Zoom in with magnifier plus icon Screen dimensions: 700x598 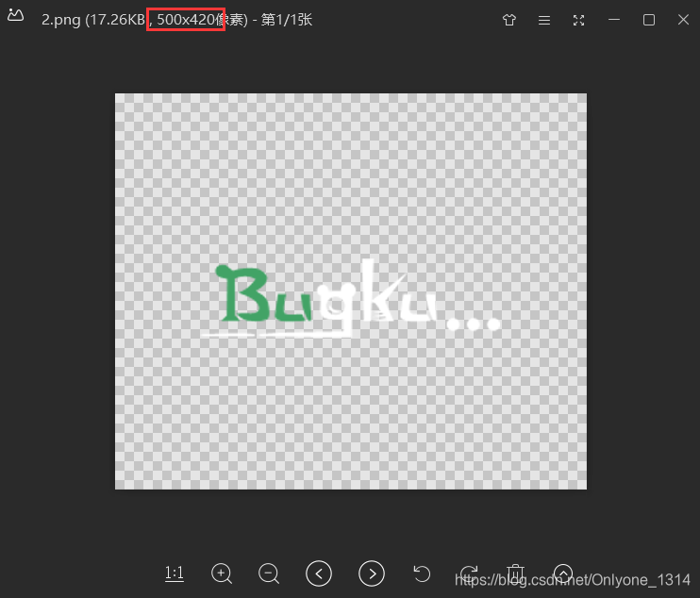coord(222,573)
